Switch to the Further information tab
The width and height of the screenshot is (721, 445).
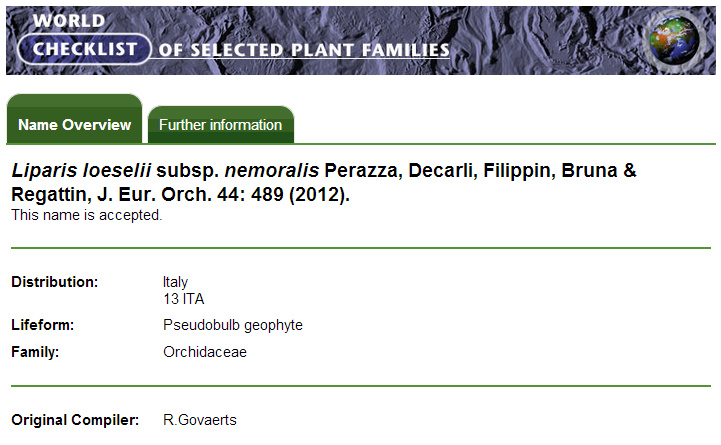click(x=221, y=125)
